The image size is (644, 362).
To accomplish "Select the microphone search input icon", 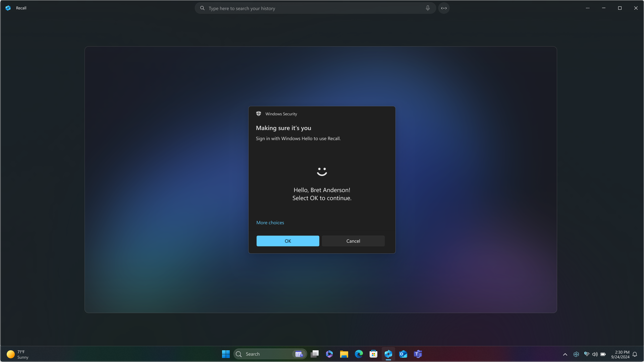I will coord(428,8).
